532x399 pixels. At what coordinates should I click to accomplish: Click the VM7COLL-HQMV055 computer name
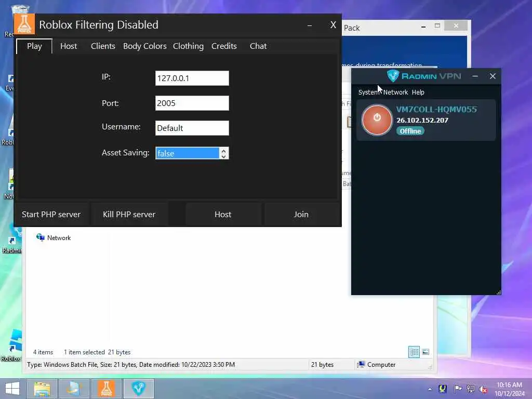click(436, 109)
